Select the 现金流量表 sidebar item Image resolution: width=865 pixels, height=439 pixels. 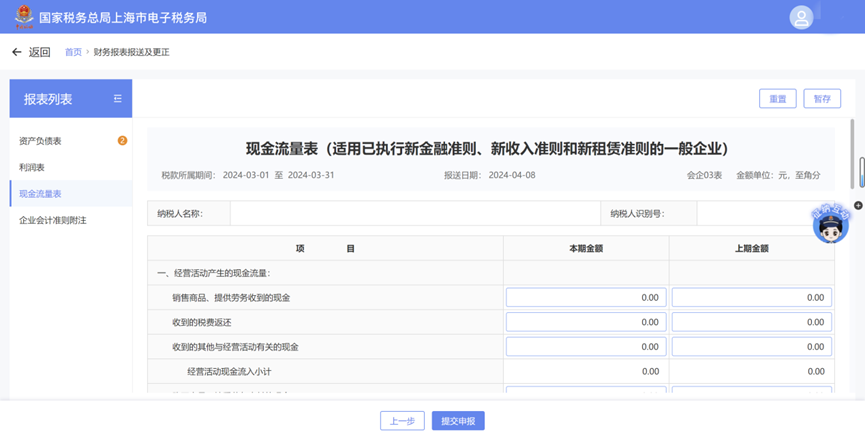click(71, 194)
